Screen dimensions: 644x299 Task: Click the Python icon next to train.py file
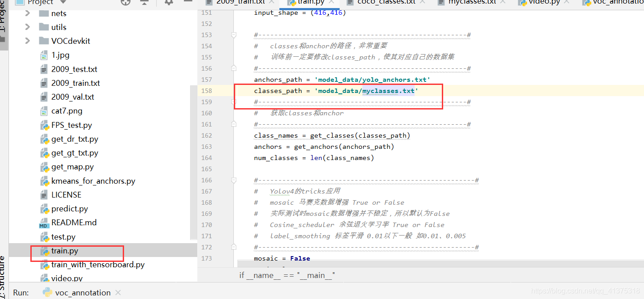tap(44, 251)
